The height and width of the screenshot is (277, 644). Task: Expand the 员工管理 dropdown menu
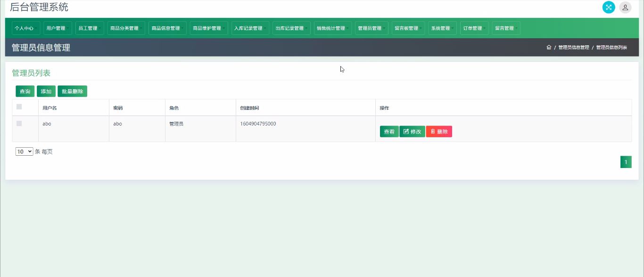point(90,28)
